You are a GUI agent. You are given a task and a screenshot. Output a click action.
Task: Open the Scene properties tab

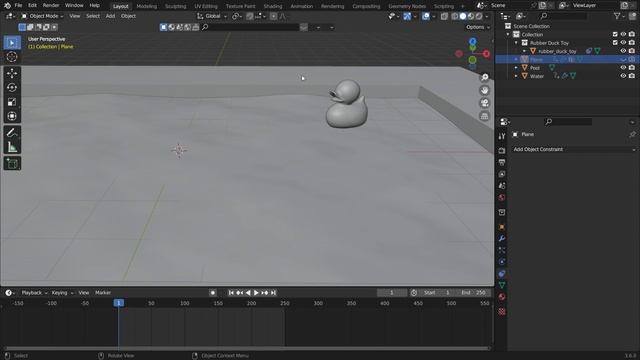click(x=502, y=186)
